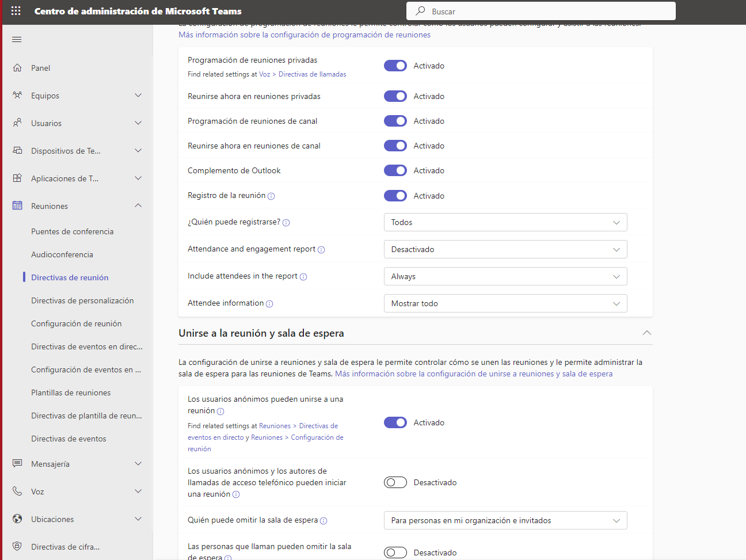Image resolution: width=746 pixels, height=560 pixels.
Task: Collapse the Reuniones menu chevron
Action: tap(138, 205)
